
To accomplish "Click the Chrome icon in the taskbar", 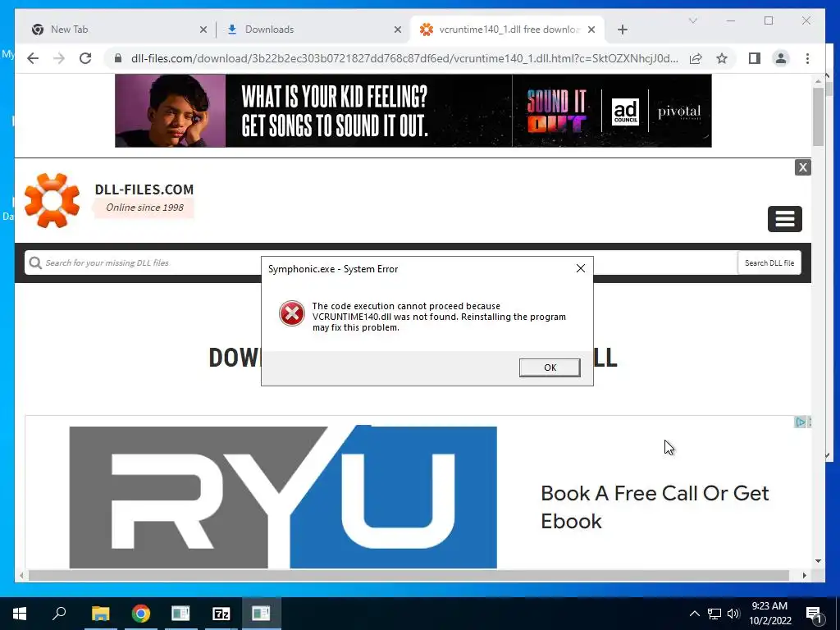I will point(141,614).
